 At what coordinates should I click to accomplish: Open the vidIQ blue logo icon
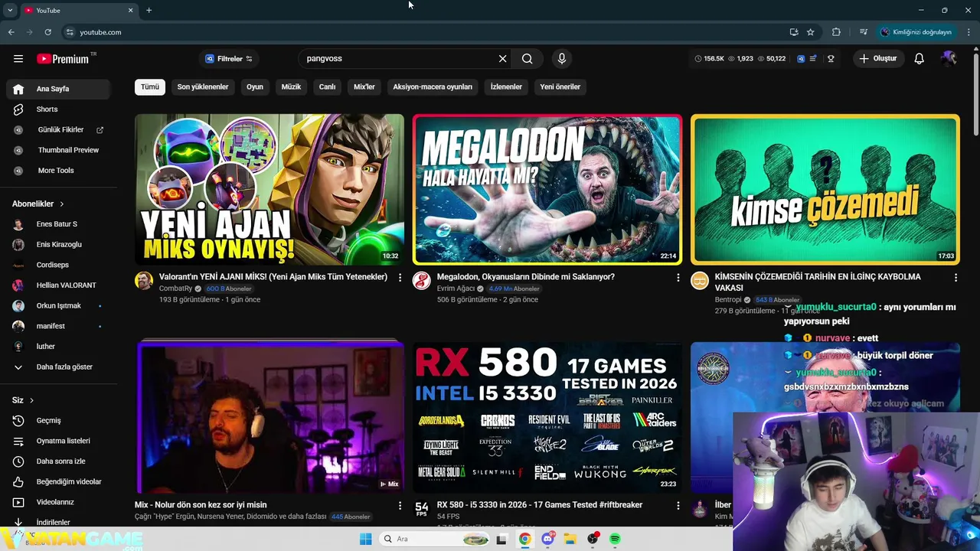click(801, 59)
